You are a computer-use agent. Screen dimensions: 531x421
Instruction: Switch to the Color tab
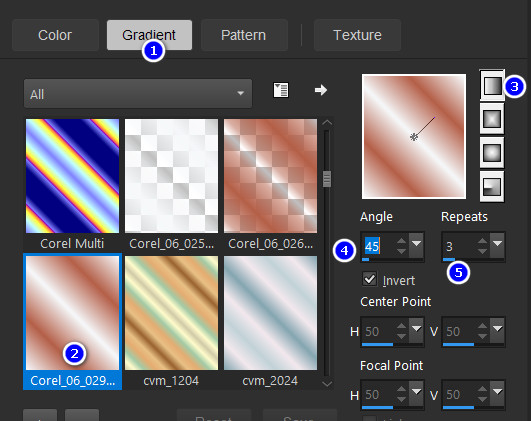55,35
